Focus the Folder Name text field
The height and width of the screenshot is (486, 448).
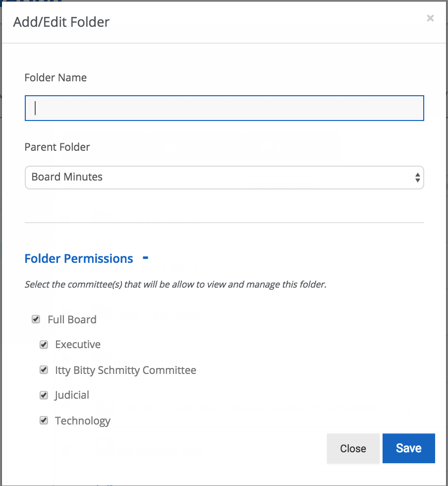(224, 108)
